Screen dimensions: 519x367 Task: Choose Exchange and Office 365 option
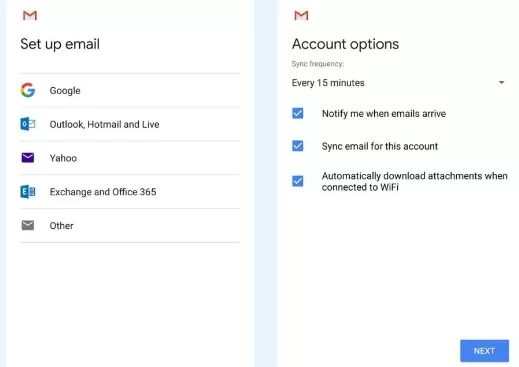[x=130, y=192]
